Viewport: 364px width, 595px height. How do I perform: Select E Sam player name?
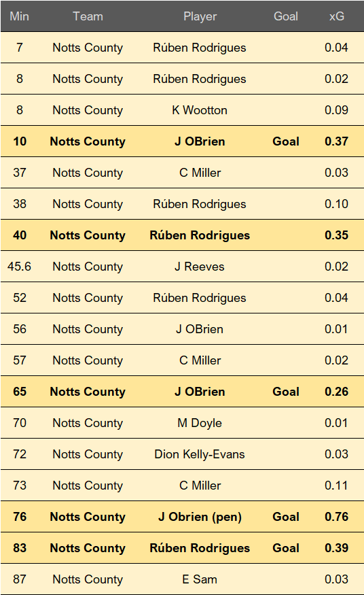click(x=200, y=579)
